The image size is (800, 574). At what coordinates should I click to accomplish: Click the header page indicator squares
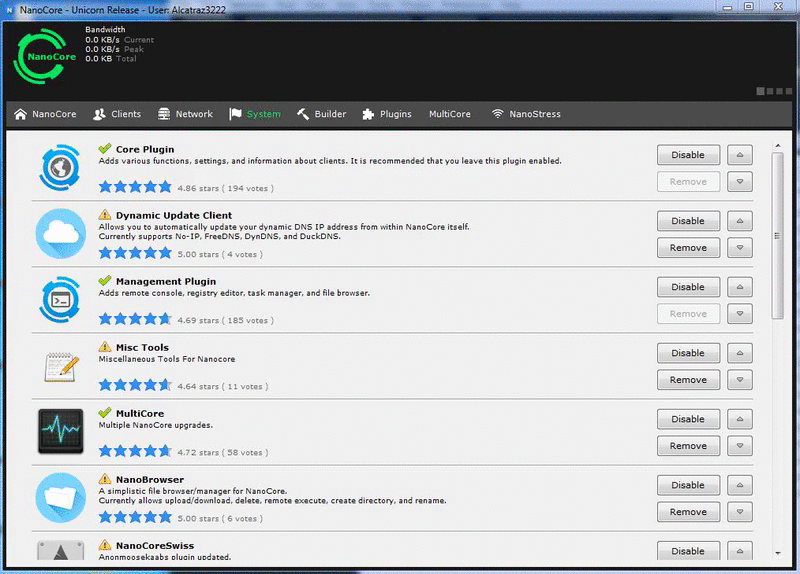[x=774, y=91]
